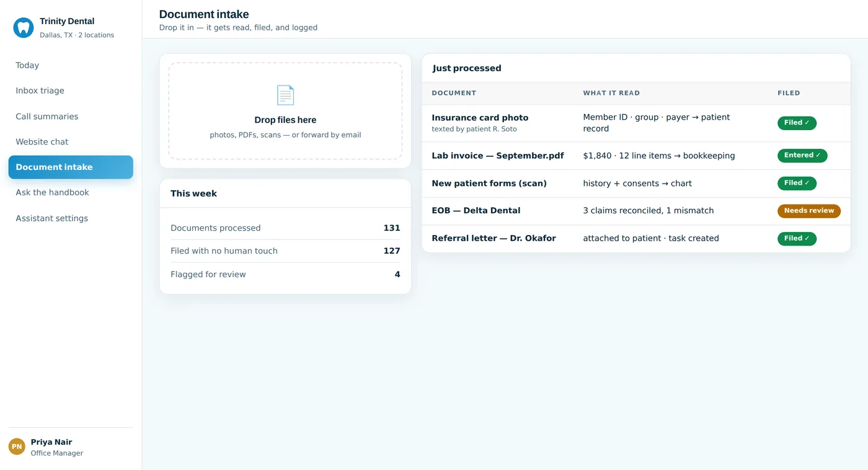
Task: Open Assistant settings
Action: tap(71, 218)
